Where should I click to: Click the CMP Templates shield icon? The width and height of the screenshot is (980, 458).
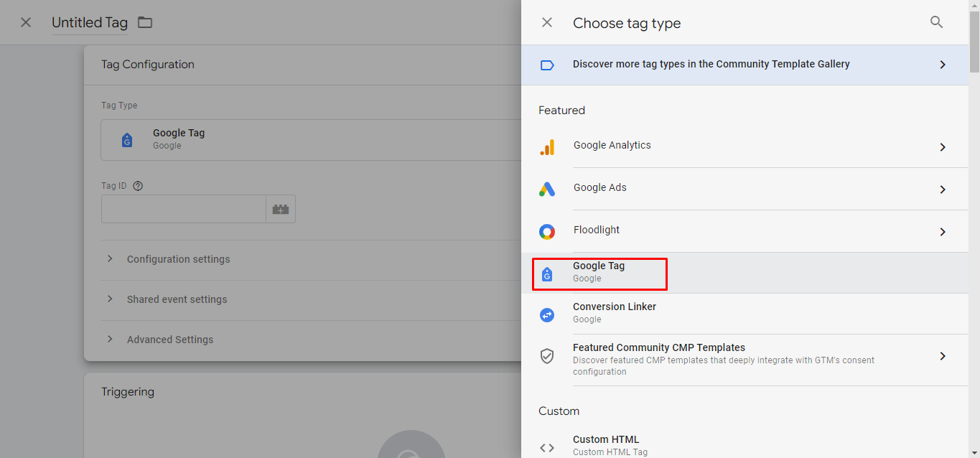pos(547,356)
